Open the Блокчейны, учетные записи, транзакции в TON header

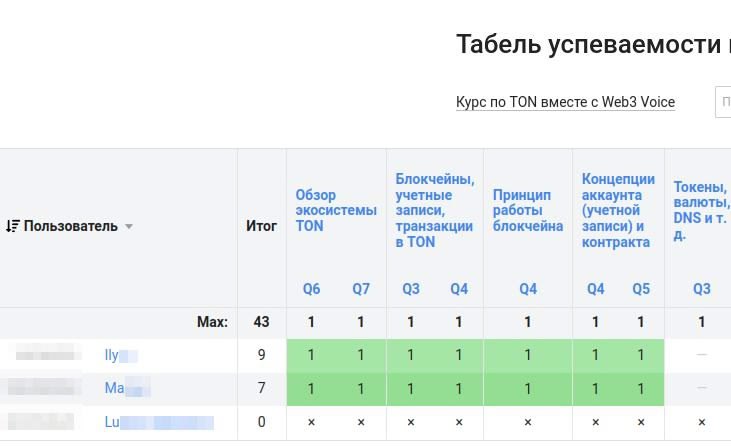pyautogui.click(x=434, y=210)
